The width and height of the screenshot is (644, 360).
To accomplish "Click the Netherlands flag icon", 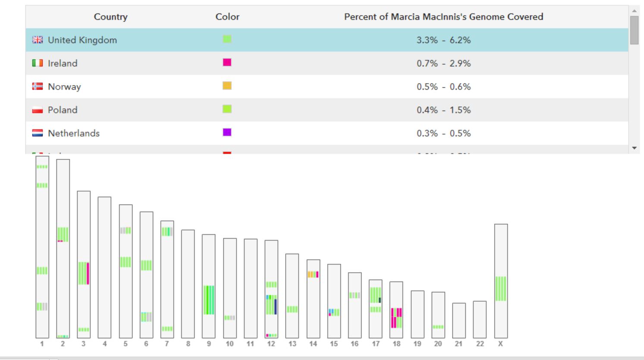I will click(38, 133).
